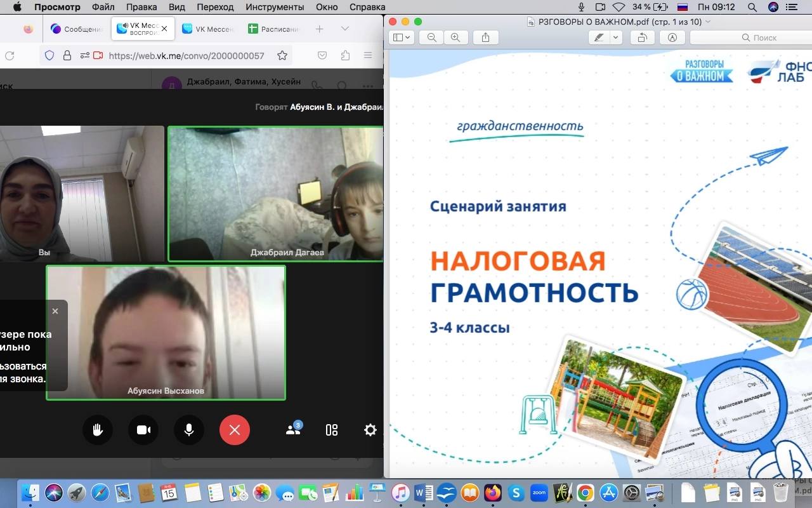This screenshot has height=508, width=812.
Task: Click the Поиск field in Preview
Action: point(749,37)
